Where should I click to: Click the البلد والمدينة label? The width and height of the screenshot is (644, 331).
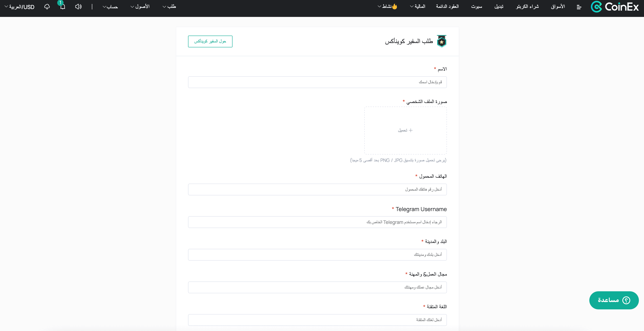[x=436, y=241]
